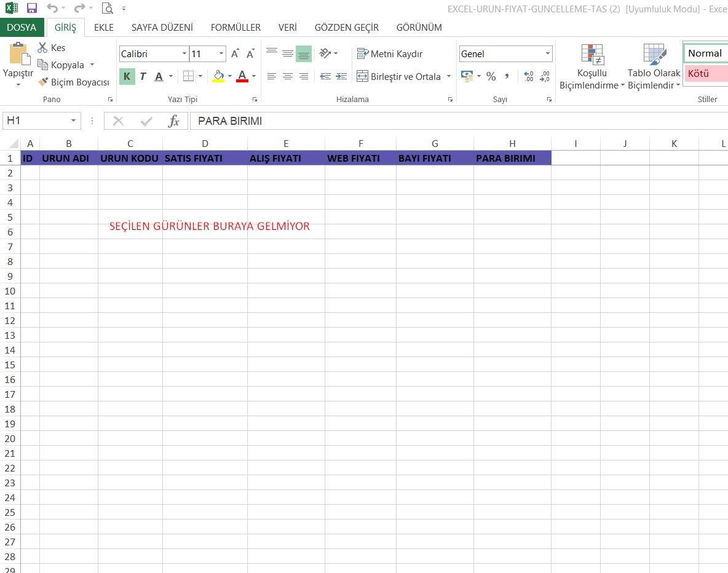Toggle bold (K) formatting
728x573 pixels.
[127, 76]
